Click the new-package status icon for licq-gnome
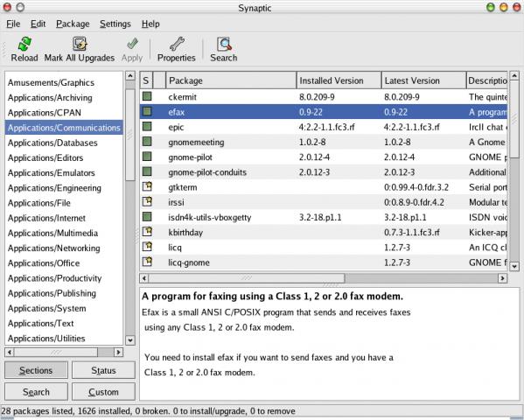Image resolution: width=524 pixels, height=420 pixels. [x=147, y=262]
